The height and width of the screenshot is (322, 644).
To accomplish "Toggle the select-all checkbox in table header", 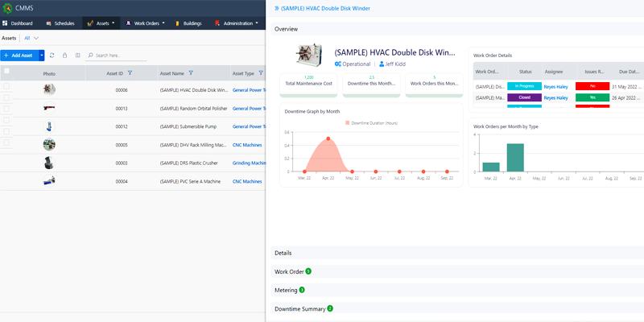I will pos(7,72).
